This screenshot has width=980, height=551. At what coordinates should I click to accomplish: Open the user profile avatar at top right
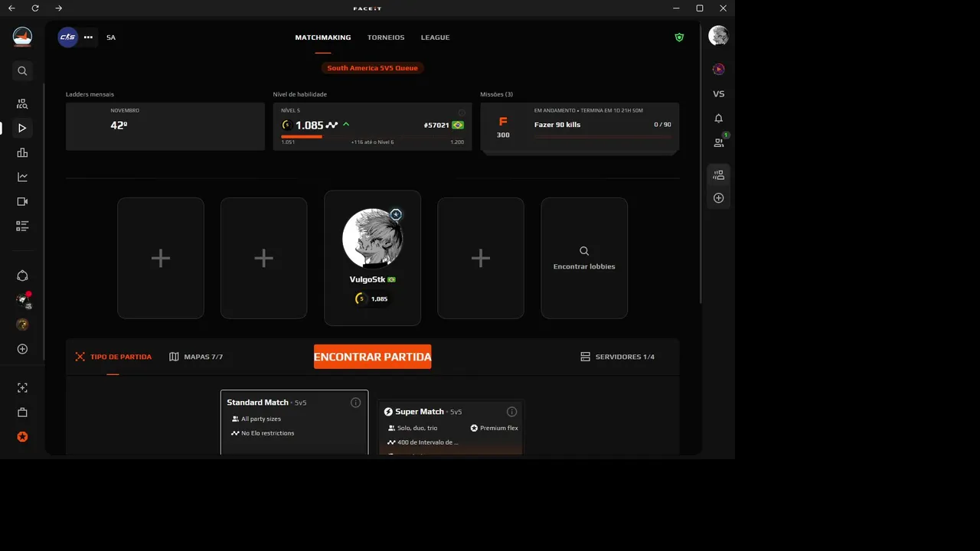[x=718, y=35]
